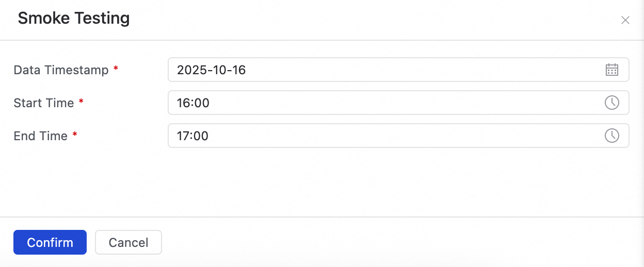Screen dimensions: 644x267
Task: Click the Data Timestamp label text
Action: pyautogui.click(x=61, y=70)
